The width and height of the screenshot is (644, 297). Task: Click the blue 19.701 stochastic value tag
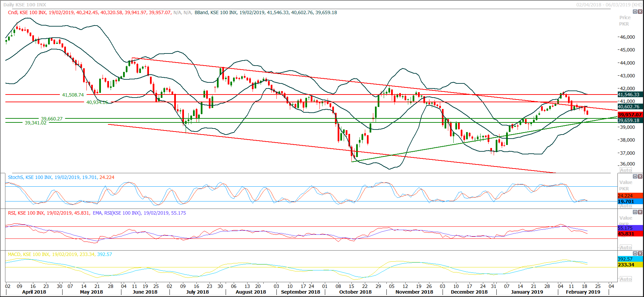pyautogui.click(x=631, y=201)
